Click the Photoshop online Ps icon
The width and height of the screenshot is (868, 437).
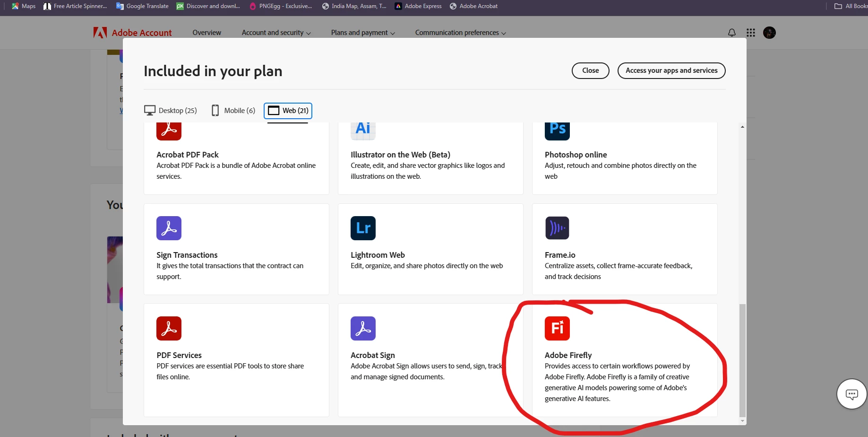tap(557, 131)
